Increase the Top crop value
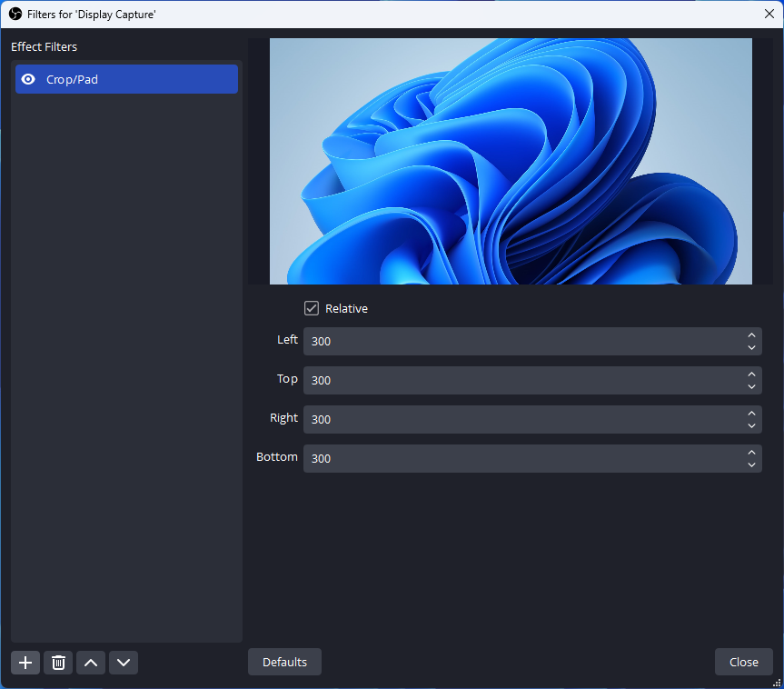The height and width of the screenshot is (689, 784). (751, 374)
